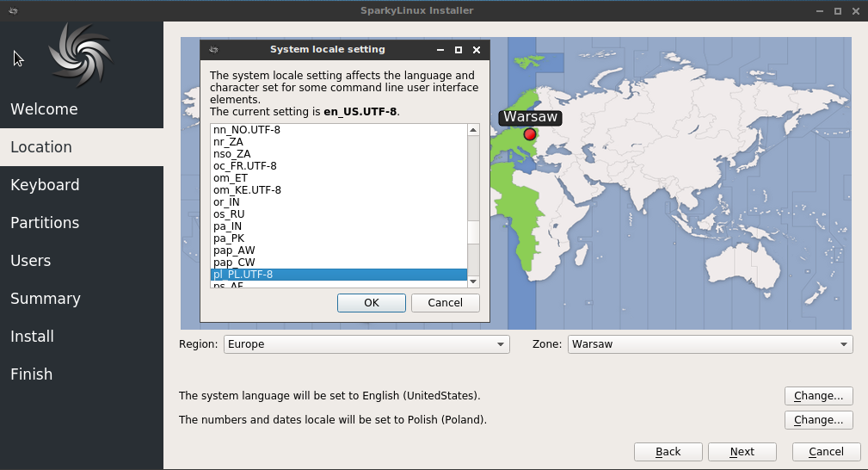Viewport: 868px width, 470px height.
Task: Go to the Partitions step in sidebar
Action: (x=82, y=223)
